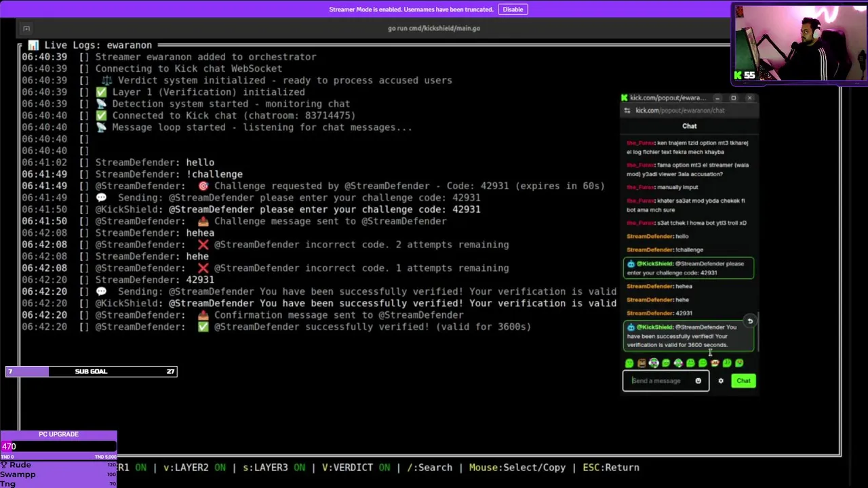Image resolution: width=868 pixels, height=488 pixels.
Task: Select the kick.com/popout address bar URL
Action: pos(680,110)
